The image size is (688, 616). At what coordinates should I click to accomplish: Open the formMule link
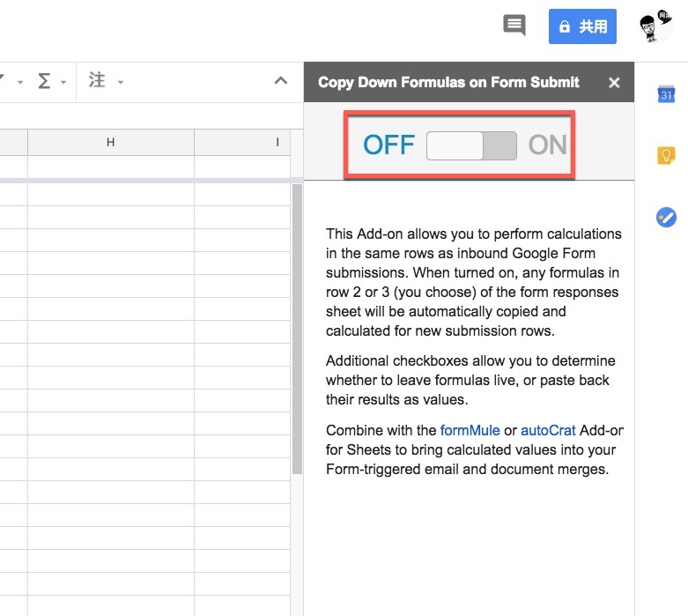(x=470, y=430)
